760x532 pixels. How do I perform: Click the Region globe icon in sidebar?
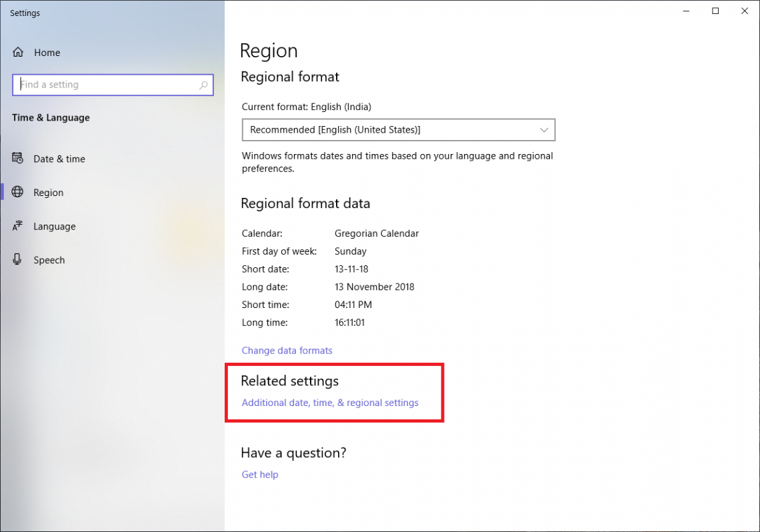click(17, 192)
